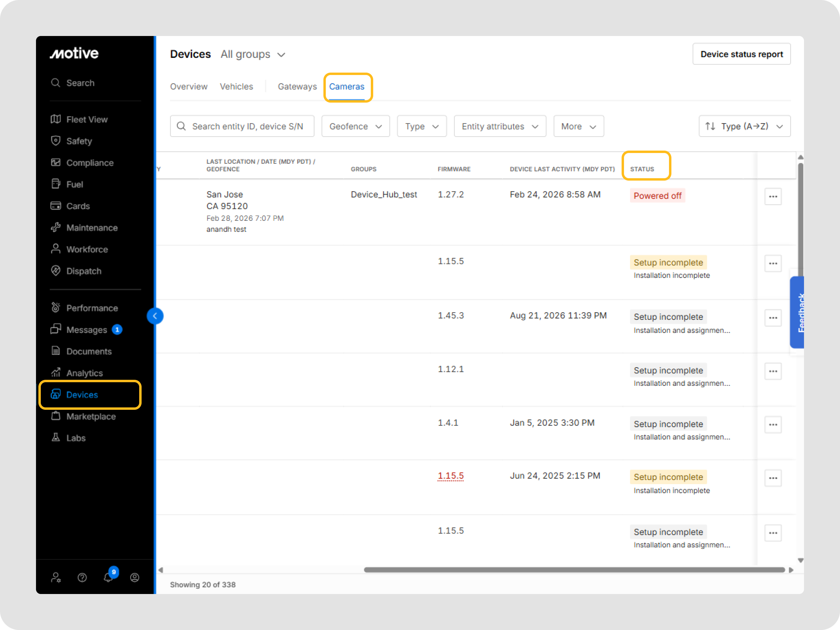Open notifications bell with 9 badge
Viewport: 840px width, 630px height.
(109, 577)
